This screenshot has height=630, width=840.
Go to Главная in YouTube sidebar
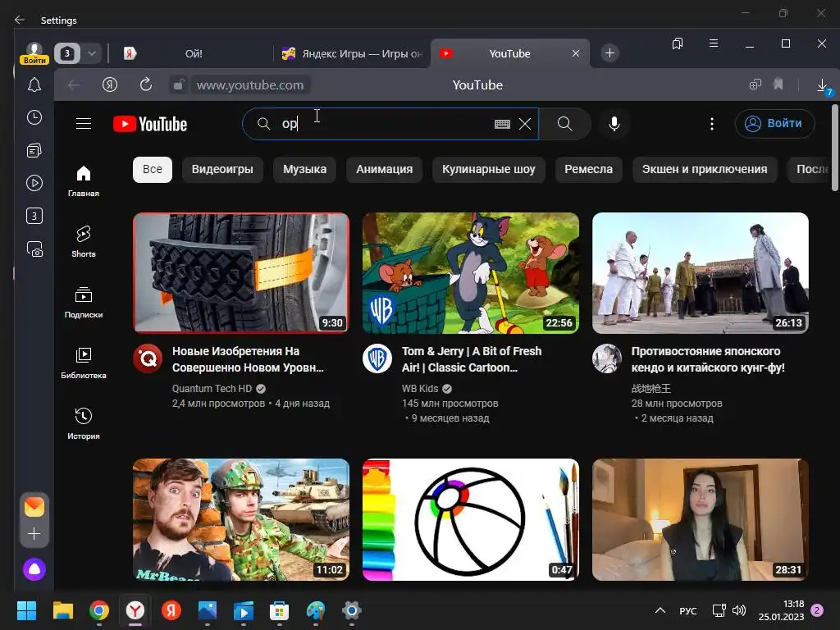click(x=84, y=181)
